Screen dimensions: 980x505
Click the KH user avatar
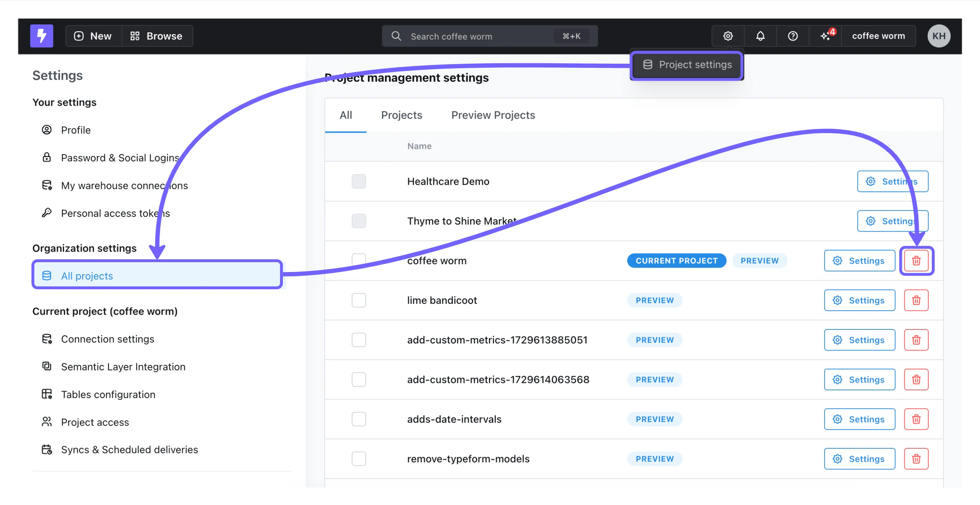pos(938,36)
